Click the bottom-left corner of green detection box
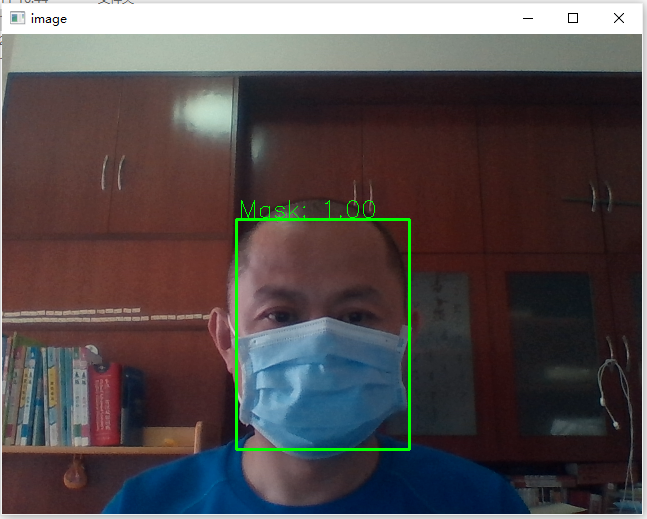The width and height of the screenshot is (647, 519). click(237, 448)
